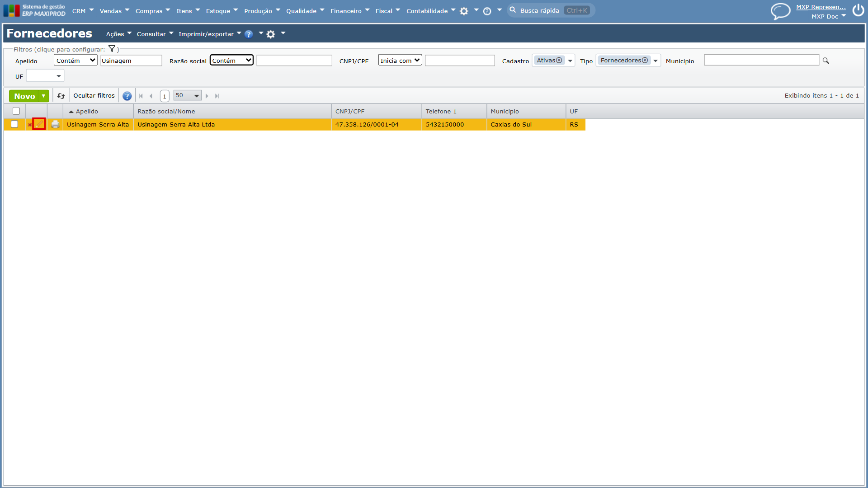Open top bar settings gear
The image size is (868, 488).
click(x=464, y=11)
